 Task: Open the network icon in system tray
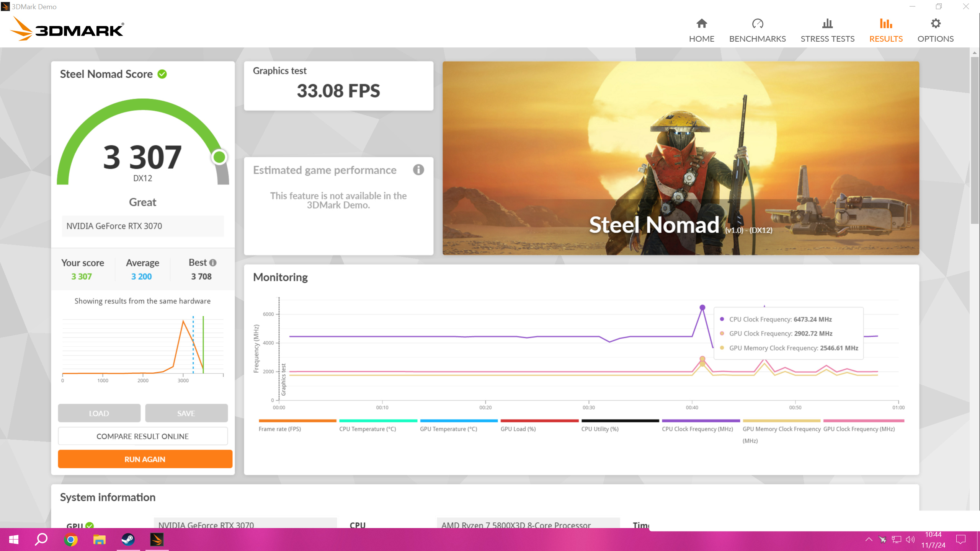point(897,540)
